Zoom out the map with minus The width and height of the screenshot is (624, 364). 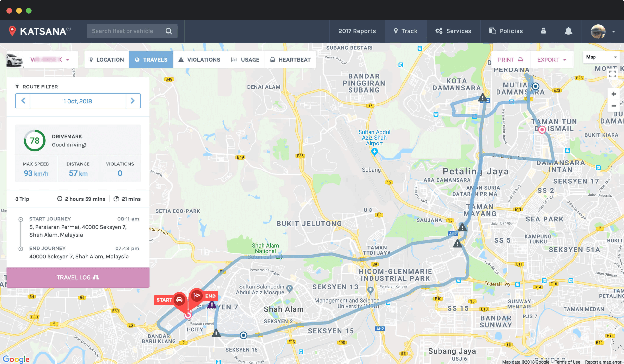[x=614, y=106]
